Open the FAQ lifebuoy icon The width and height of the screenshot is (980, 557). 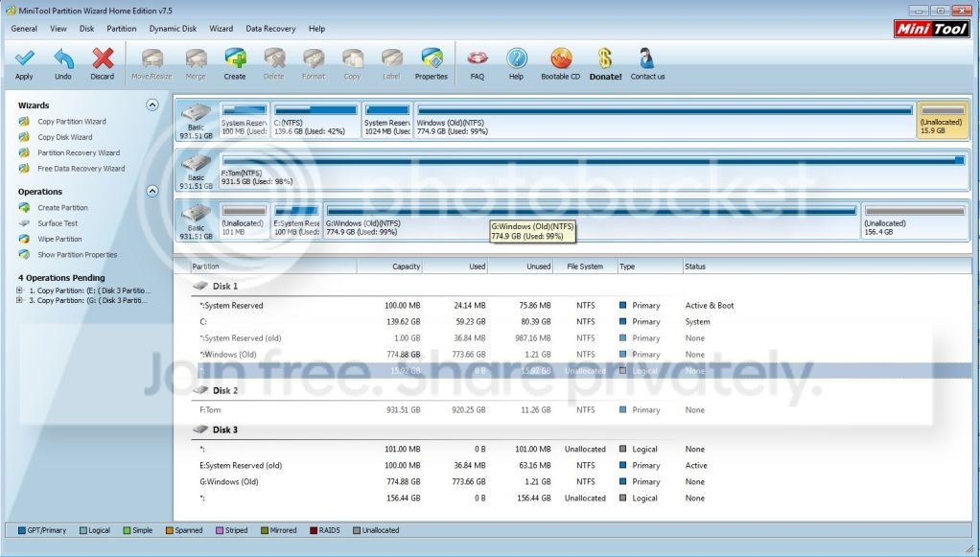[477, 58]
